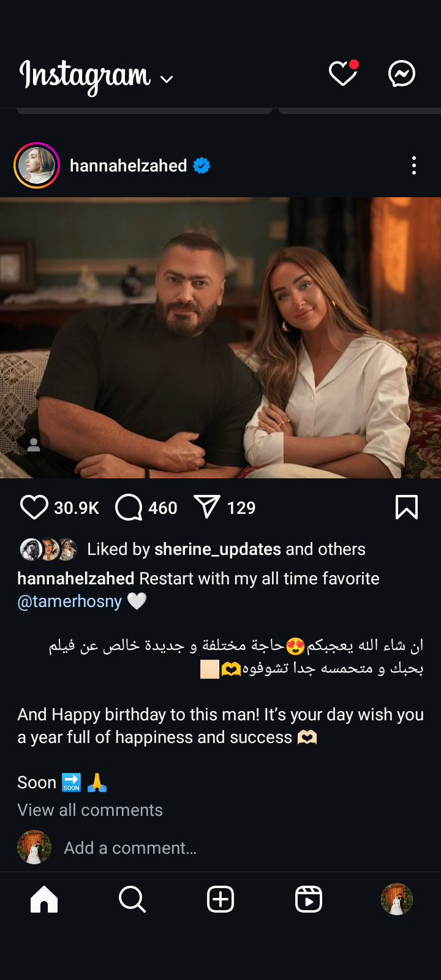Share post using paper plane icon
Image resolution: width=441 pixels, height=980 pixels.
pos(206,507)
